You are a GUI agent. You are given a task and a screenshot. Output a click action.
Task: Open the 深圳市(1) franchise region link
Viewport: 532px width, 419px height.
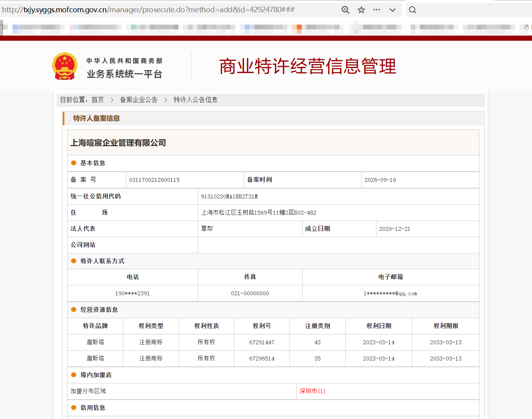(x=312, y=391)
